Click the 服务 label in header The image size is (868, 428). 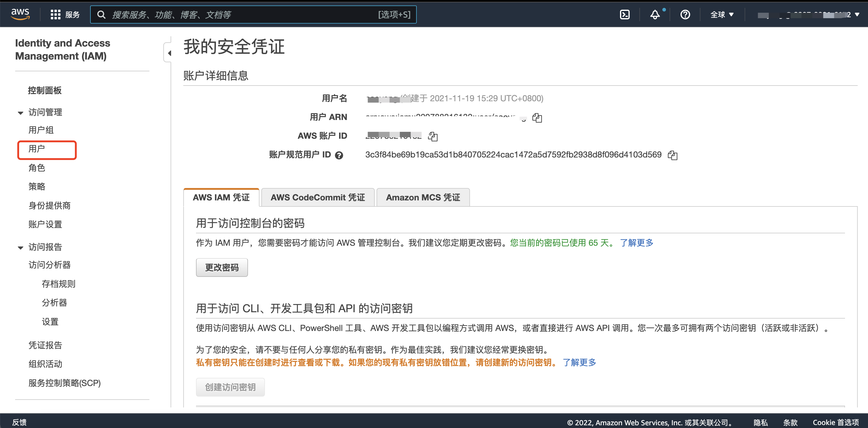(x=73, y=15)
